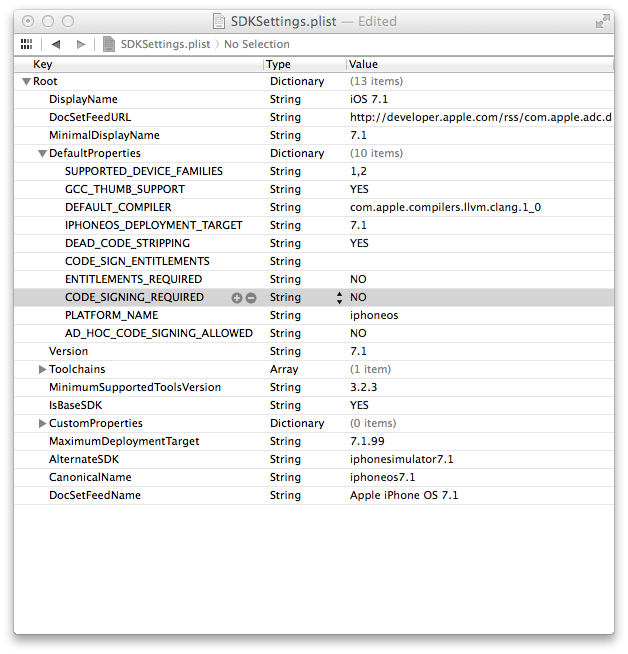Click the 1,2 device families value

[x=358, y=171]
